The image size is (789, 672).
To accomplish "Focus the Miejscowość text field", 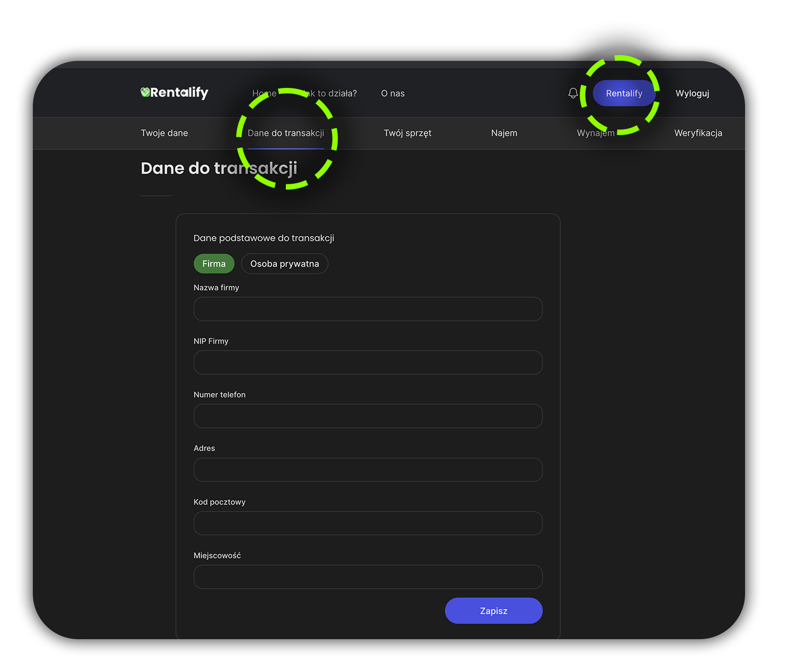I will (368, 577).
